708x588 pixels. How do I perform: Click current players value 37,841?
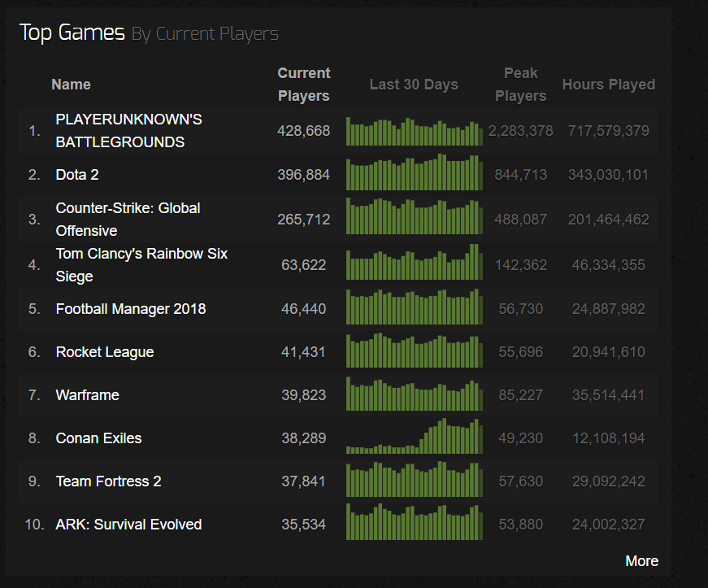point(304,481)
